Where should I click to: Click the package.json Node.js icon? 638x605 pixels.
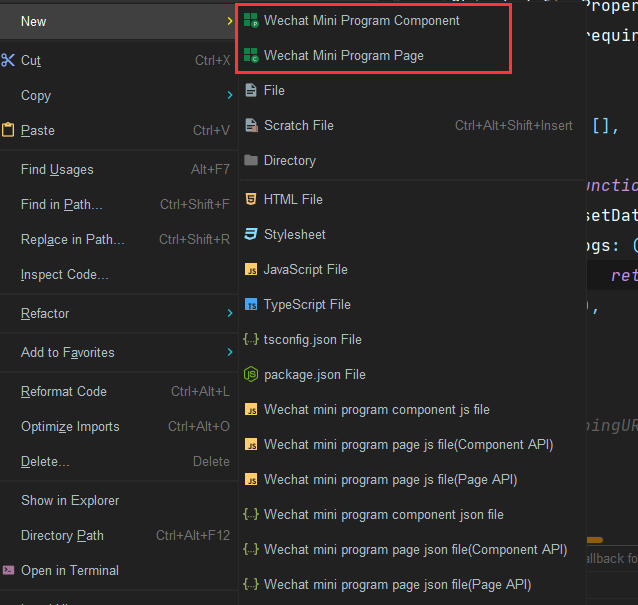[251, 374]
